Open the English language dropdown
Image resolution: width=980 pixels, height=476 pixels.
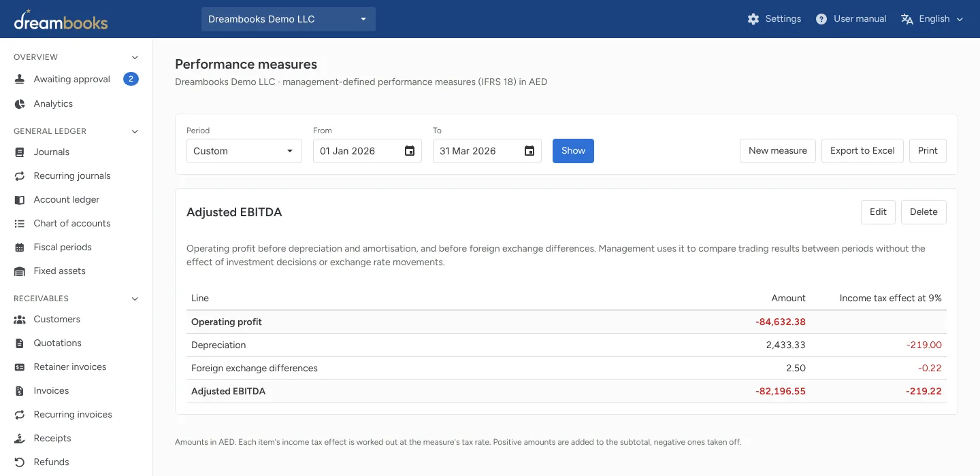coord(932,19)
